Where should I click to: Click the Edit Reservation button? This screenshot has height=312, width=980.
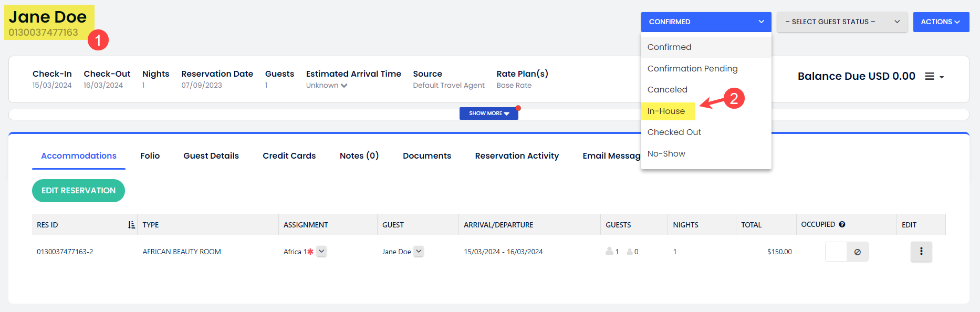[78, 191]
